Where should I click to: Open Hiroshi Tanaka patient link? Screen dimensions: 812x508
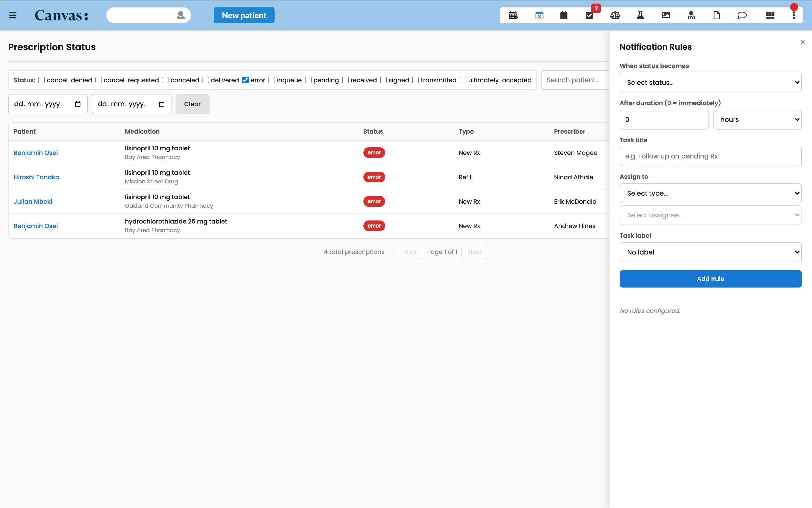pyautogui.click(x=36, y=177)
